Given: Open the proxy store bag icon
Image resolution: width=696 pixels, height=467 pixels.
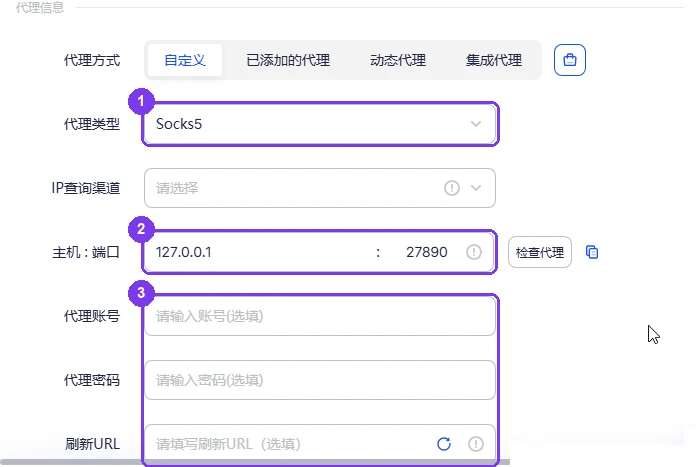Looking at the screenshot, I should [x=569, y=60].
